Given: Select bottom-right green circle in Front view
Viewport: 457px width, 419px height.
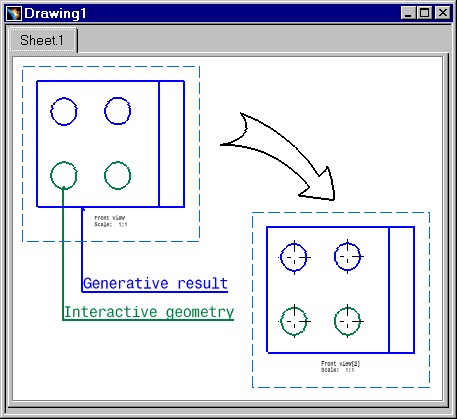Looking at the screenshot, I should (117, 175).
